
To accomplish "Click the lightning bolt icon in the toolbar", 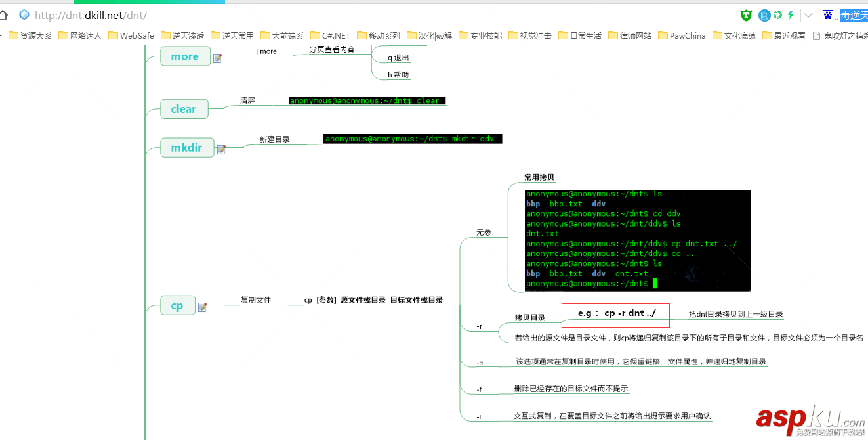I will coord(792,14).
